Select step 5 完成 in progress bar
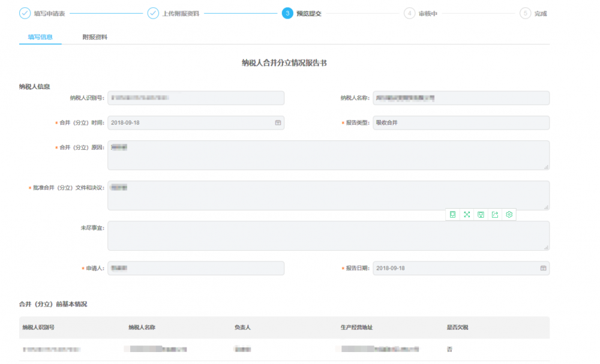Image resolution: width=600 pixels, height=364 pixels. click(x=525, y=13)
